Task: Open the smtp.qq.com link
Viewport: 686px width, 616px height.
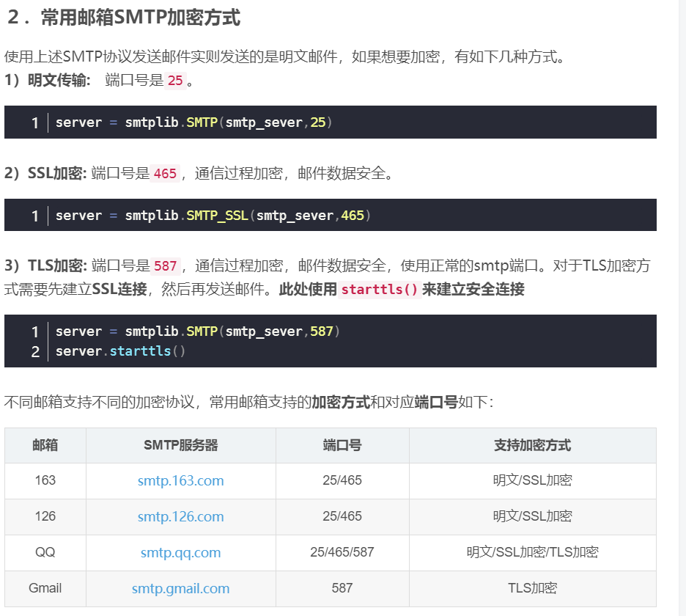Action: [181, 552]
